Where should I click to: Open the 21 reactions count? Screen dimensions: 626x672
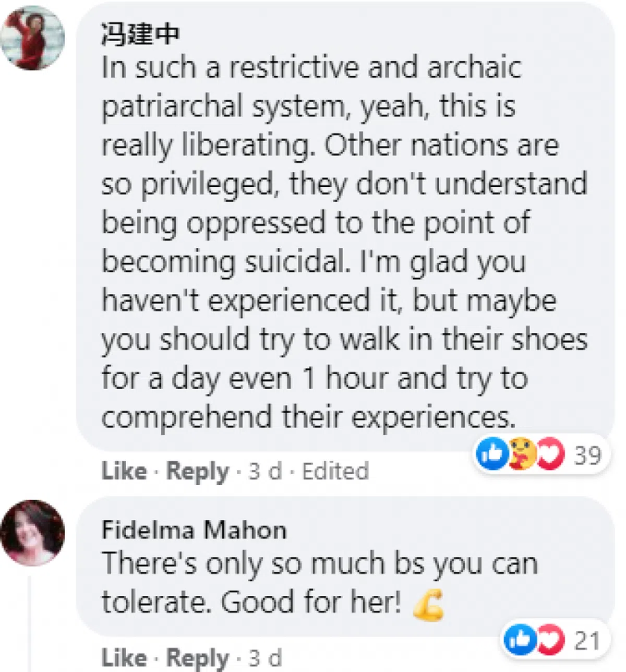[587, 641]
